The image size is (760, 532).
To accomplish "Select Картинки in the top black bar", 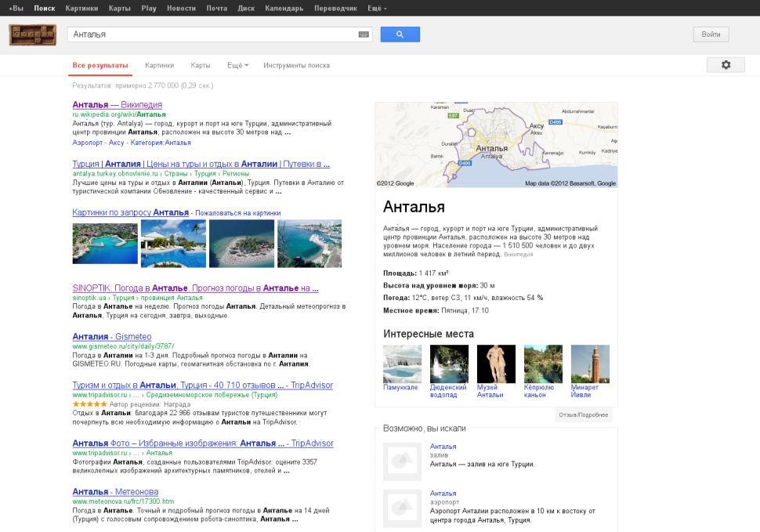I will (82, 9).
